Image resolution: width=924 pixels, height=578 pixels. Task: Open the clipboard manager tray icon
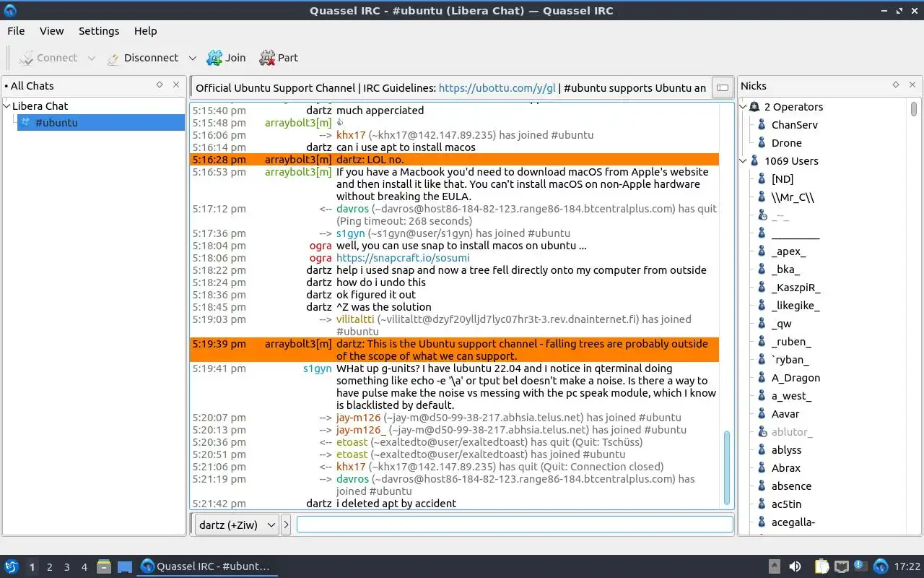(x=821, y=567)
